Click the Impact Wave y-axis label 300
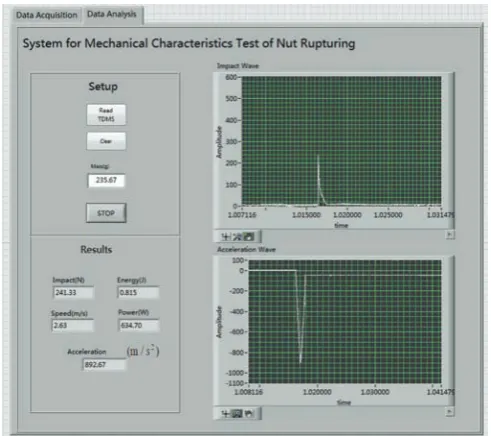Screen dimensions: 491x436 (231, 142)
